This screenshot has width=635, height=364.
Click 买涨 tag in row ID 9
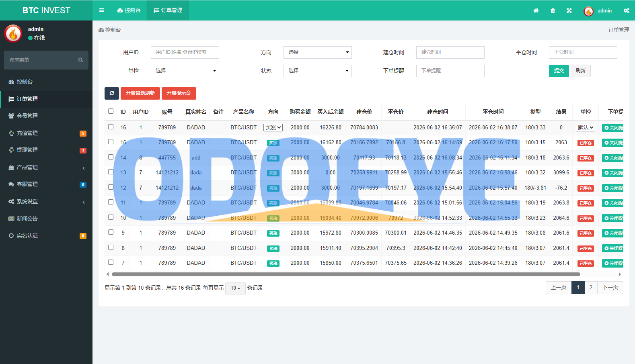point(273,233)
